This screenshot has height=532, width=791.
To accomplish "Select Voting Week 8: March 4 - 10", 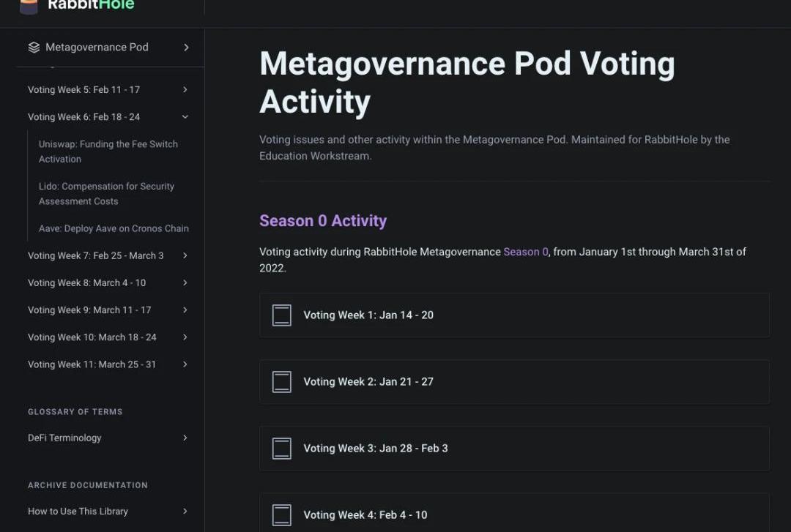I will click(x=86, y=283).
